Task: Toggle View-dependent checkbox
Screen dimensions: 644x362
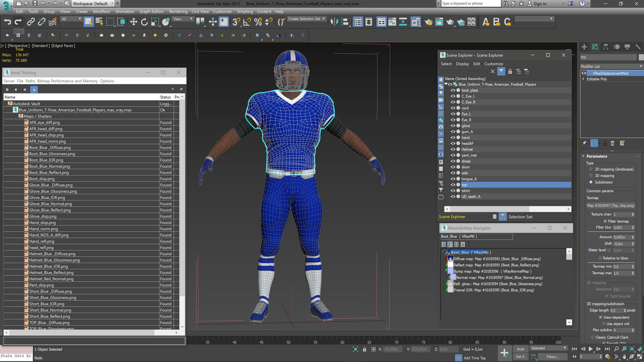Action: 601,317
